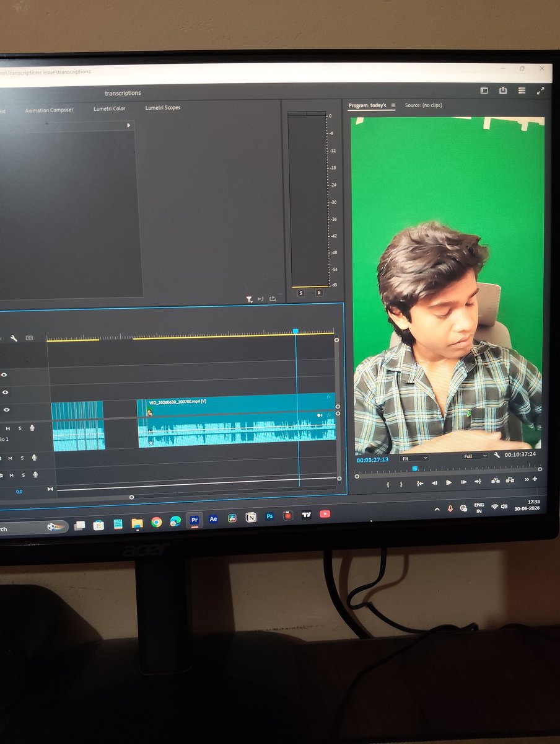560x744 pixels.
Task: Mute the second audio track
Action: (x=11, y=458)
